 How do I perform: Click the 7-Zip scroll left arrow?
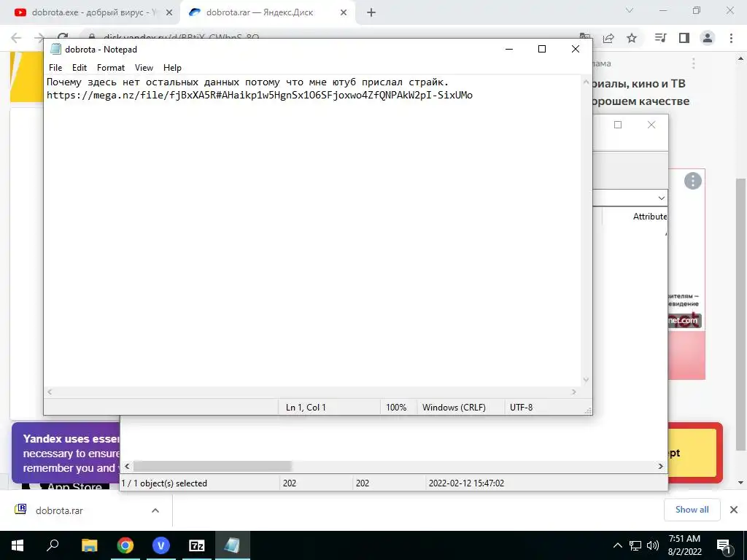tap(127, 466)
